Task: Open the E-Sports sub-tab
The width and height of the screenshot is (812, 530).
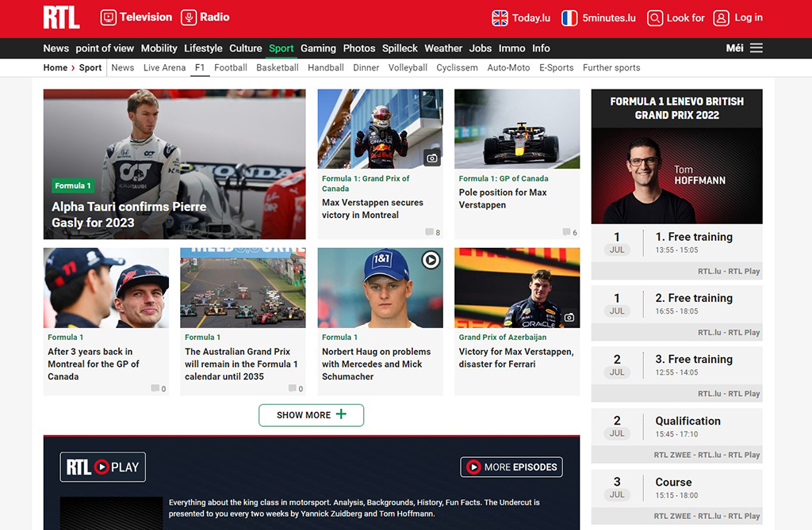Action: (556, 68)
